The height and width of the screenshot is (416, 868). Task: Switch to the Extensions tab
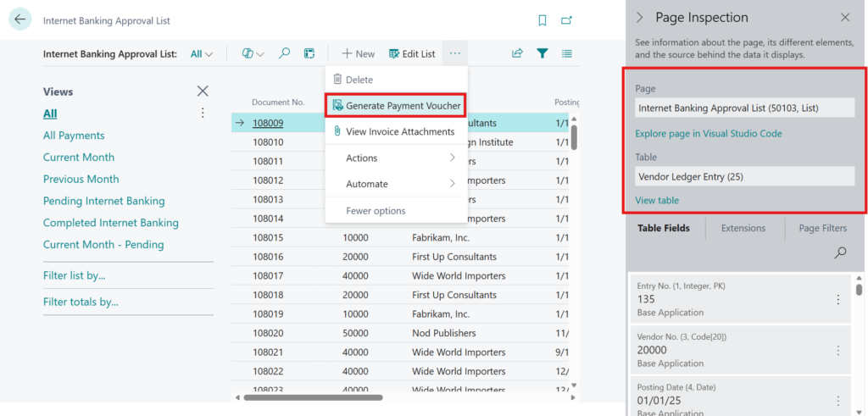pos(743,229)
